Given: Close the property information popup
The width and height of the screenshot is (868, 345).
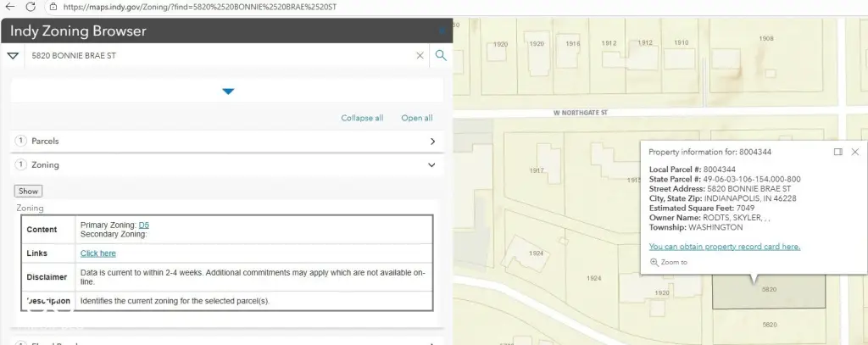Looking at the screenshot, I should 854,152.
